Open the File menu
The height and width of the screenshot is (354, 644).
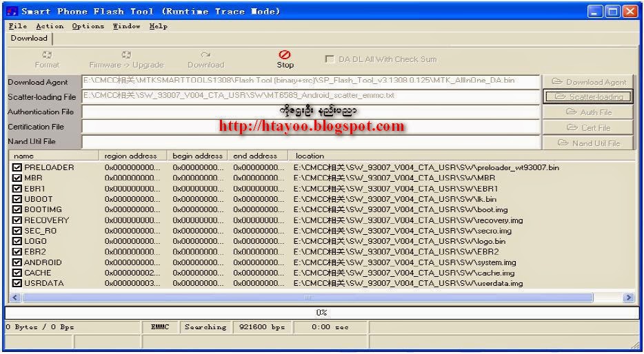(x=18, y=26)
